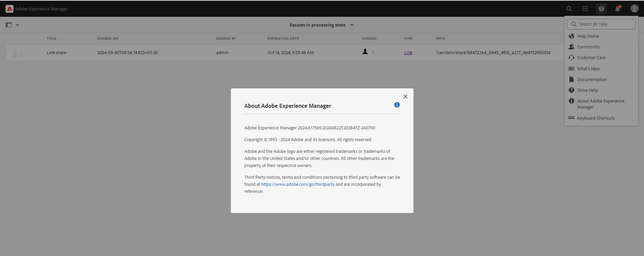Open the adobe.com/go/thirdparty link
The image size is (644, 256).
tap(298, 184)
